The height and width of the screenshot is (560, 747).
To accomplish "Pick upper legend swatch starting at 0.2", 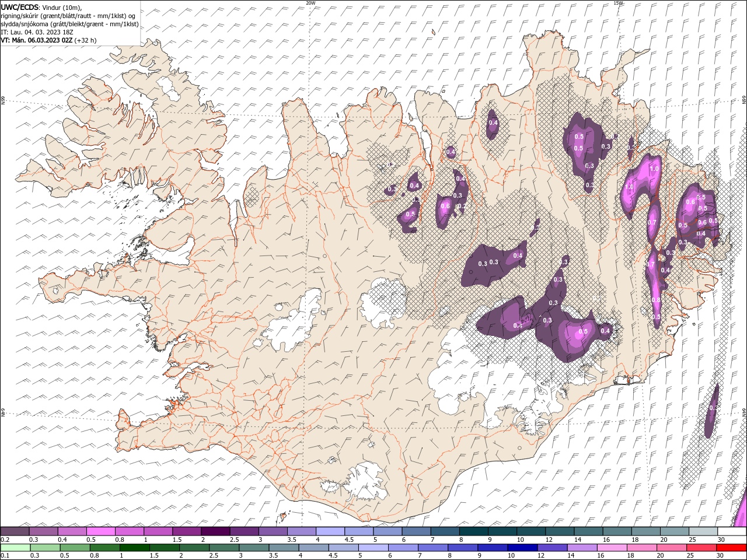I will [15, 531].
